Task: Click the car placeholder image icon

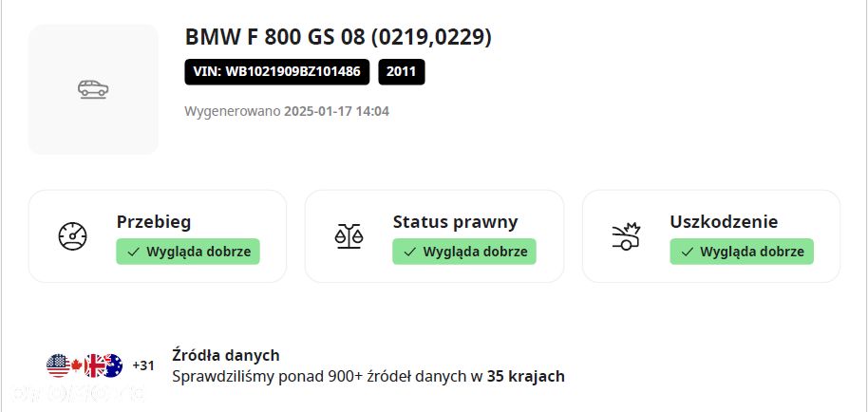Action: (x=93, y=89)
